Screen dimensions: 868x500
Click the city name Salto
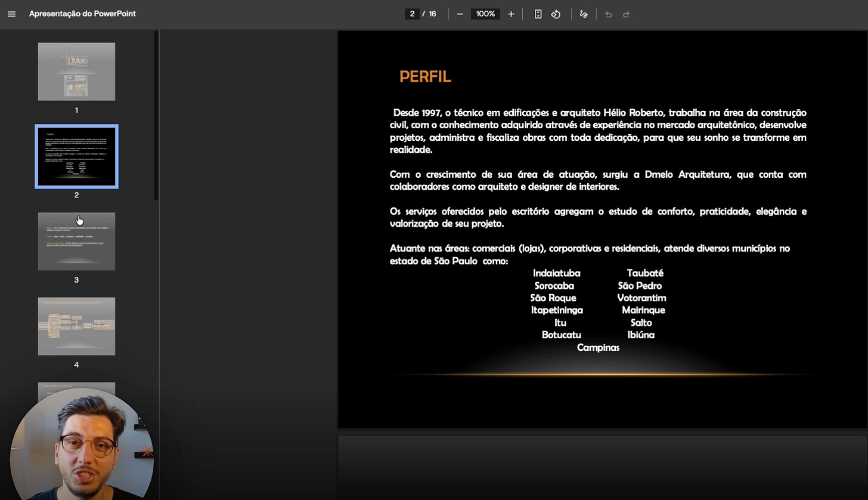point(641,323)
